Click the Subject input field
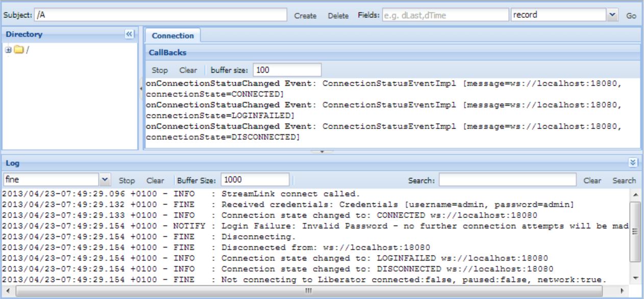Viewport: 644px width, 299px height. click(x=160, y=15)
